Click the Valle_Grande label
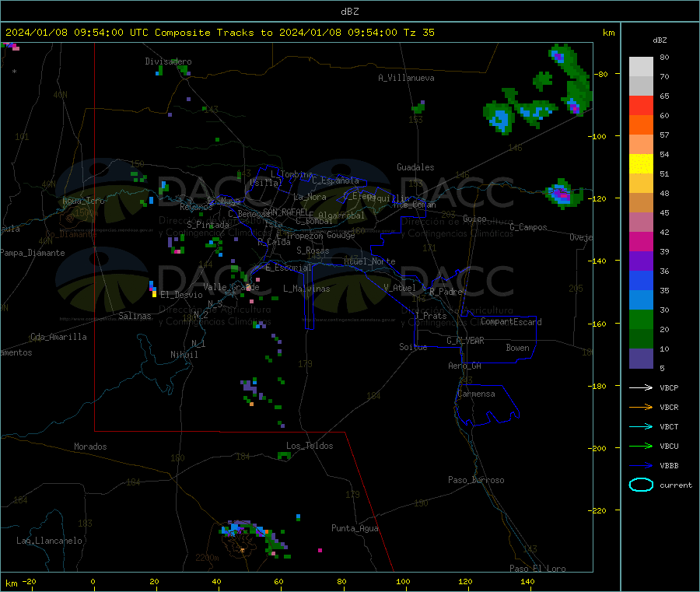Viewport: 700px width, 592px height. point(231,287)
